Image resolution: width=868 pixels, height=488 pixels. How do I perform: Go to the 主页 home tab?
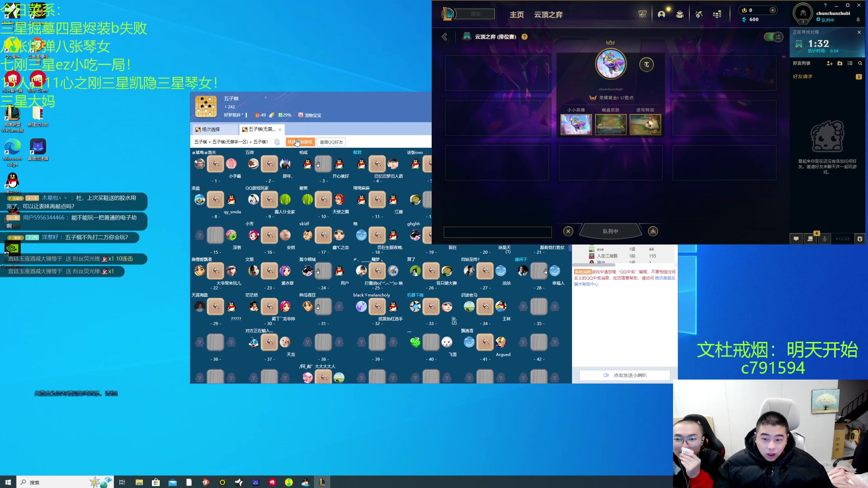point(517,15)
